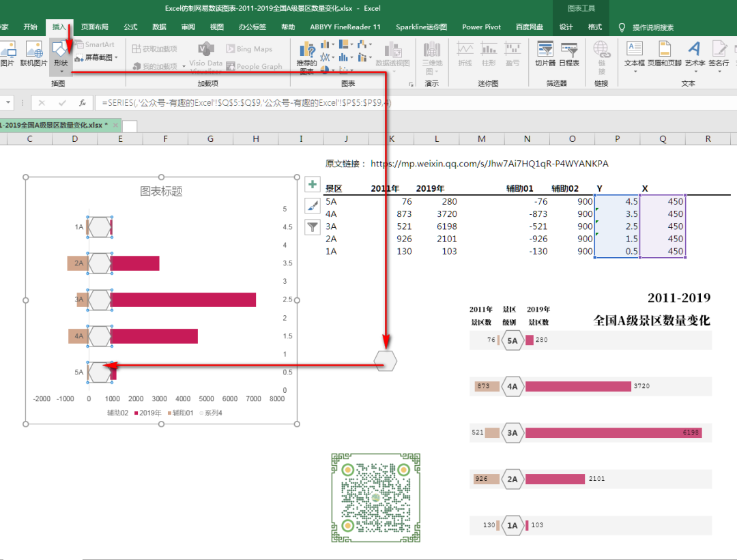This screenshot has width=737, height=560.
Task: Switch to the 数据 (Data) tab
Action: pos(159,27)
